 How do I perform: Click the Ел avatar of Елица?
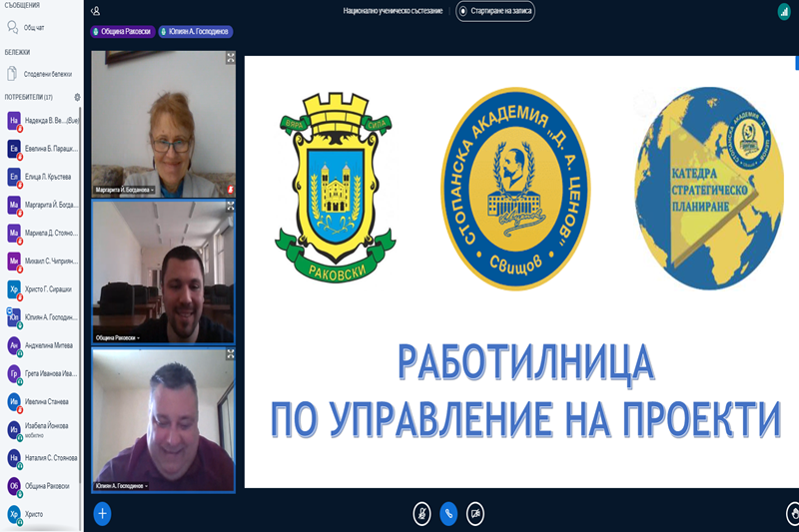(14, 177)
